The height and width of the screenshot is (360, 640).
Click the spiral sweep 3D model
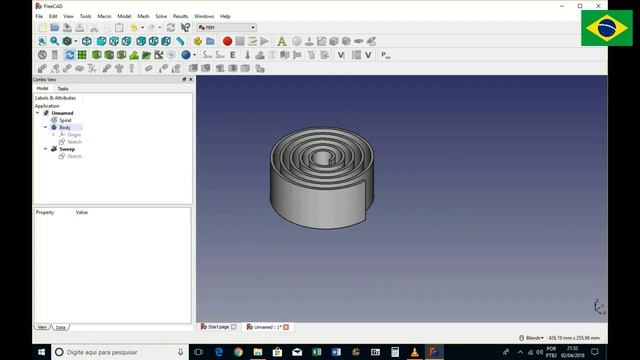[322, 178]
